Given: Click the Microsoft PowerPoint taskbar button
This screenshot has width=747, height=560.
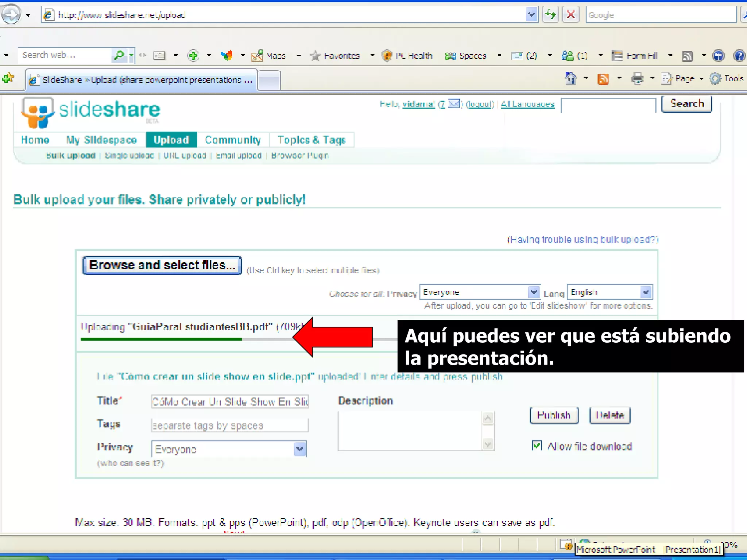Looking at the screenshot, I should (x=649, y=549).
